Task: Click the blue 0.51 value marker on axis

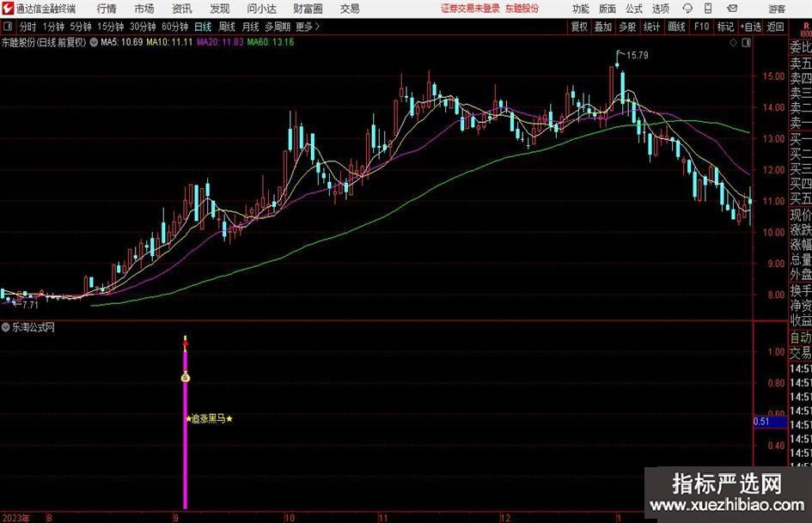Action: tap(760, 421)
